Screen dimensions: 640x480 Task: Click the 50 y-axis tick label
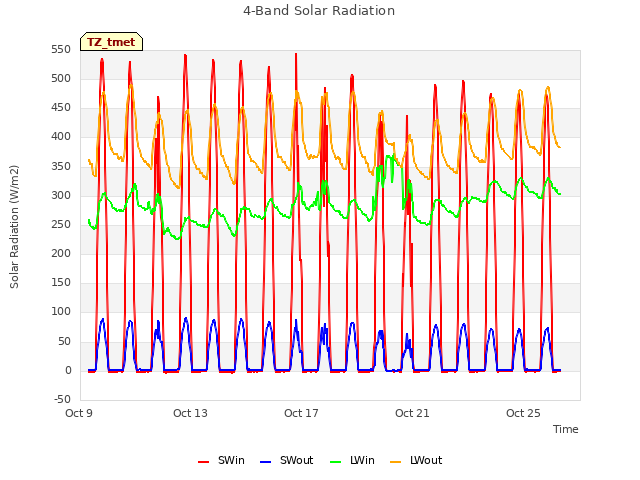point(64,342)
